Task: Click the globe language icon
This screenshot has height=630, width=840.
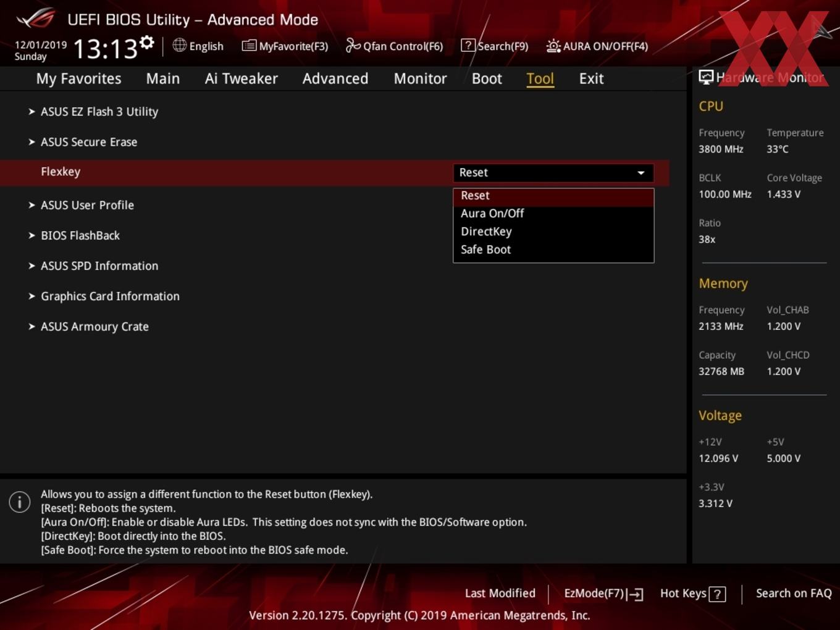Action: pos(179,45)
